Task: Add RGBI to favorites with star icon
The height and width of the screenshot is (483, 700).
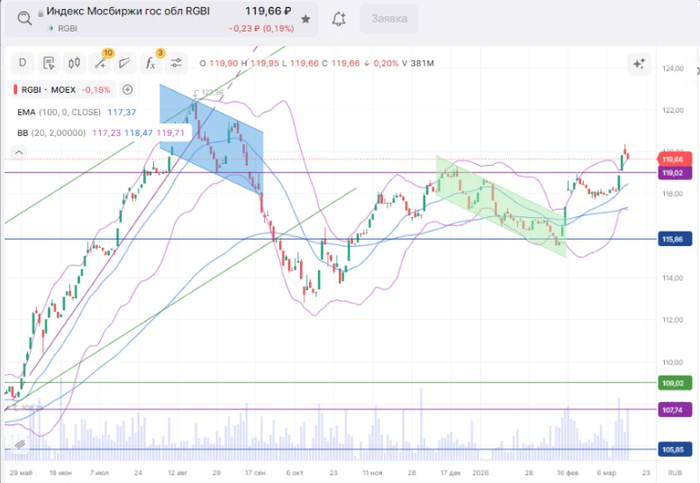Action: click(305, 20)
